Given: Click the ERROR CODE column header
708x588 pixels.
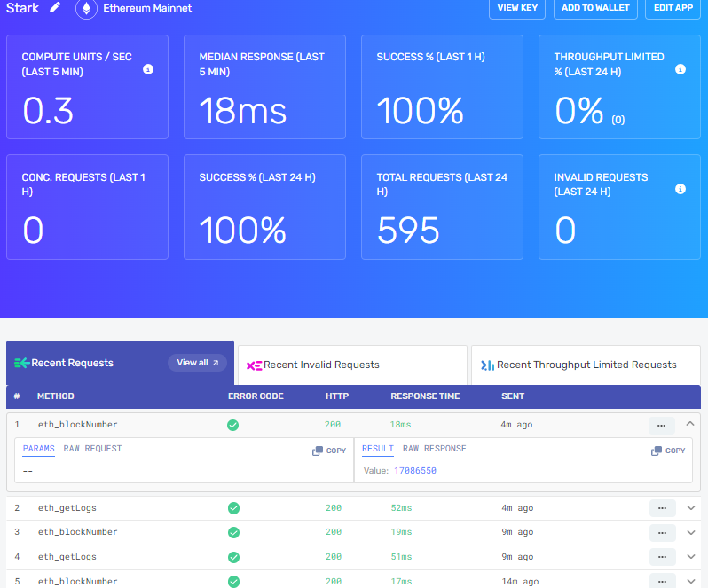Looking at the screenshot, I should click(256, 396).
